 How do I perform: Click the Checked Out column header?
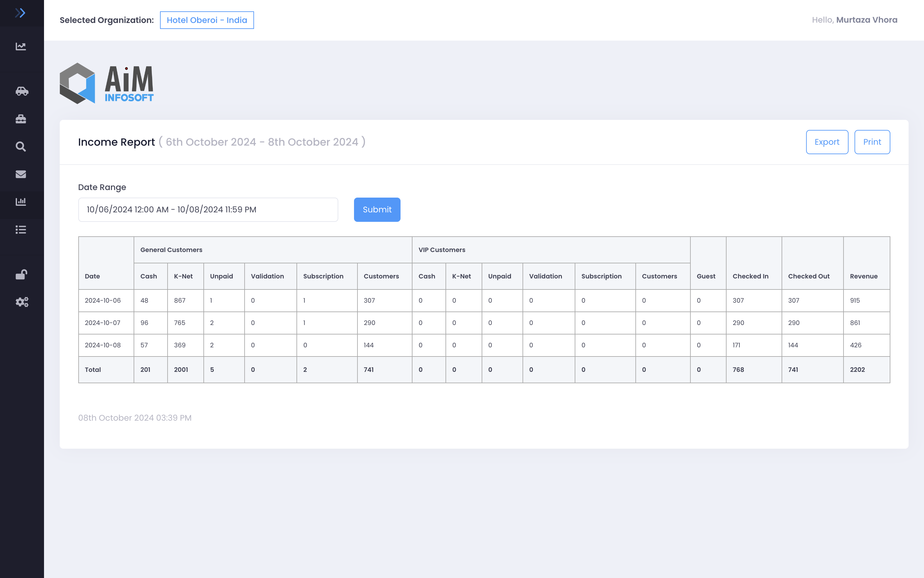812,263
